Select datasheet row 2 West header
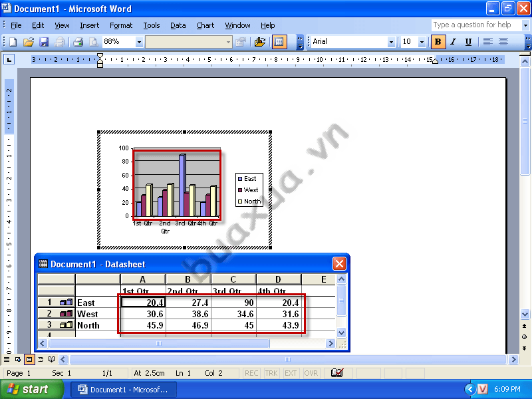This screenshot has height=399, width=532. [x=56, y=313]
